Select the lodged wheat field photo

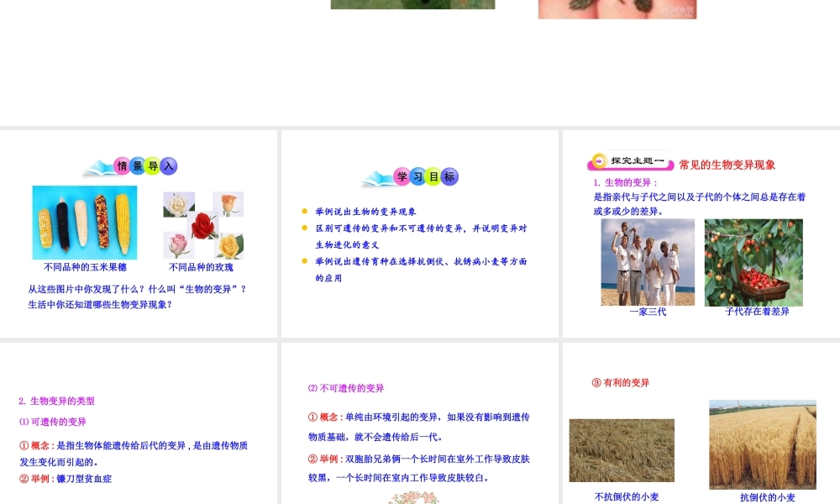pos(622,450)
